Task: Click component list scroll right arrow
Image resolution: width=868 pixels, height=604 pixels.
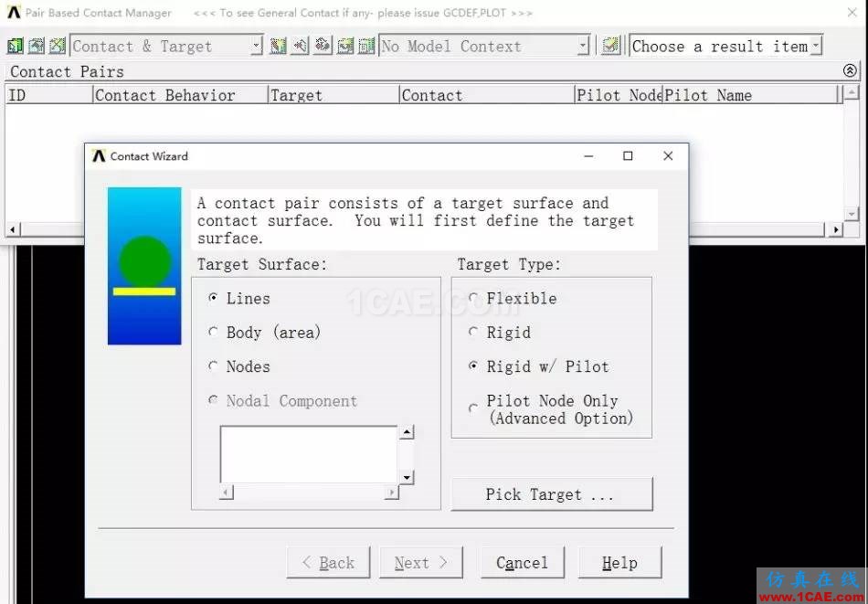Action: click(x=391, y=492)
